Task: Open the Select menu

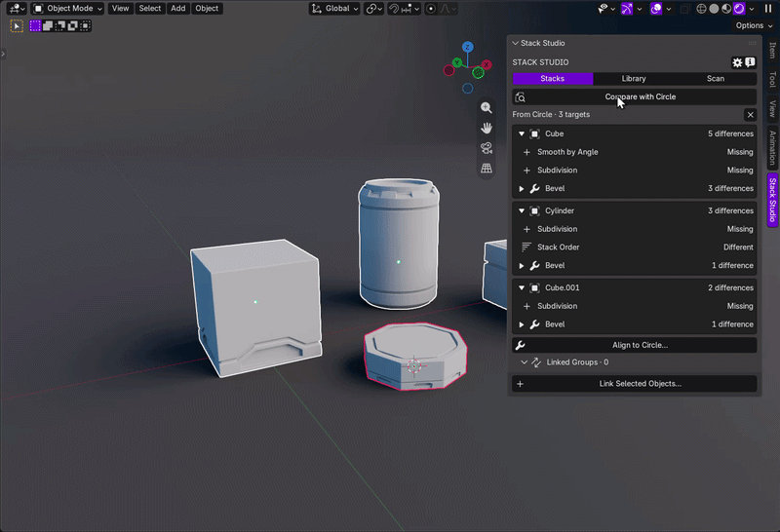Action: click(150, 9)
